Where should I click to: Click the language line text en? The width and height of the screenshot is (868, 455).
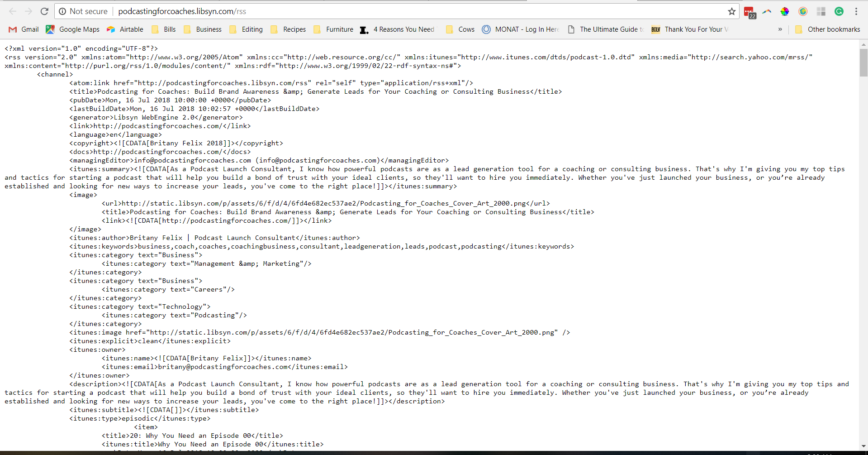114,134
